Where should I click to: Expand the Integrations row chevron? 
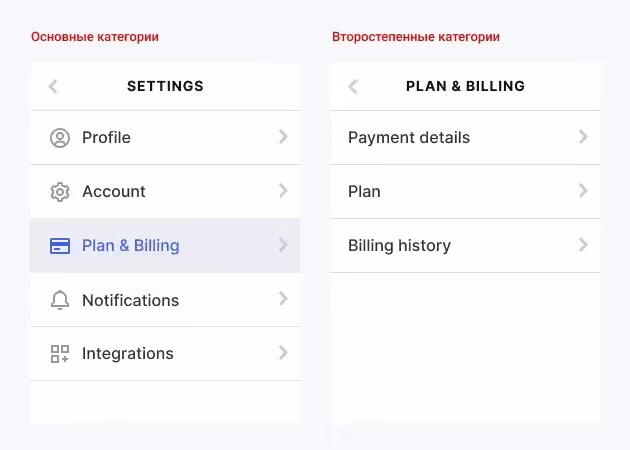(x=283, y=353)
